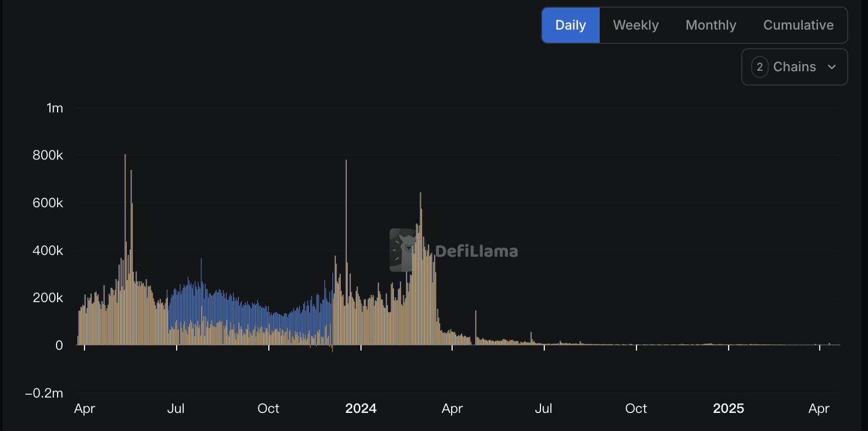Click the 2024 x-axis label
This screenshot has height=431, width=868.
pyautogui.click(x=360, y=409)
